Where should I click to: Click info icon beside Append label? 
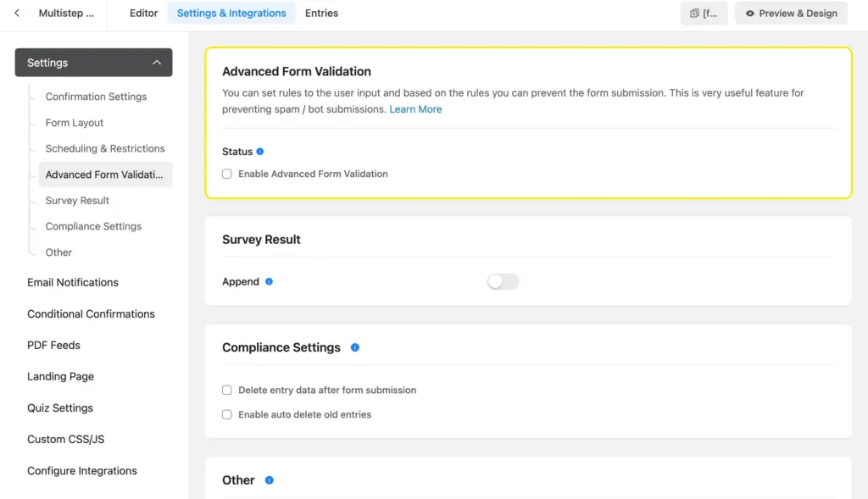(269, 281)
